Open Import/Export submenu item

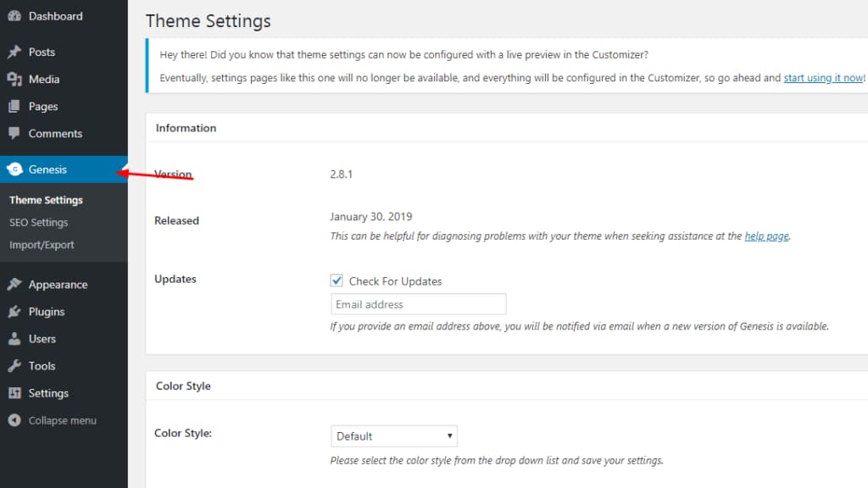[x=42, y=245]
